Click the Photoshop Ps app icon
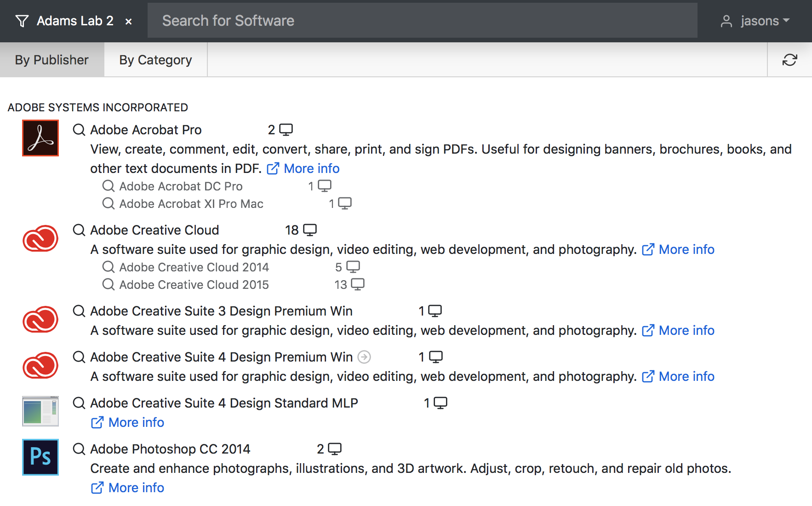 click(x=40, y=457)
